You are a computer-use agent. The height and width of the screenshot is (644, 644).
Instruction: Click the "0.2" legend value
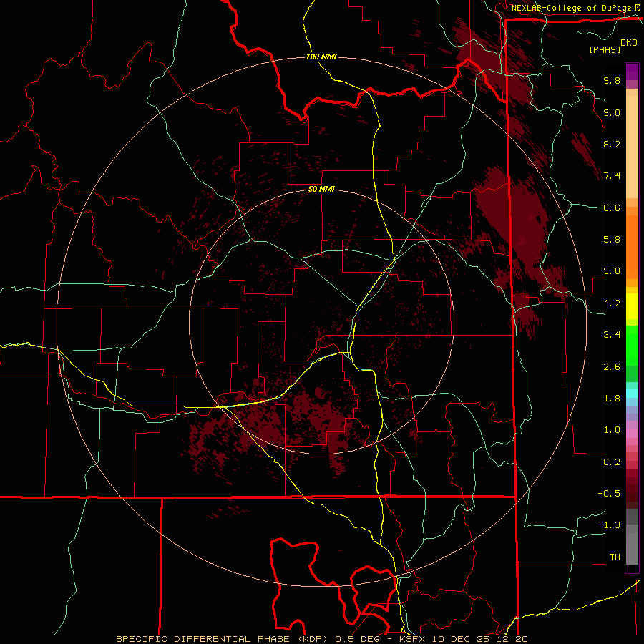(612, 462)
